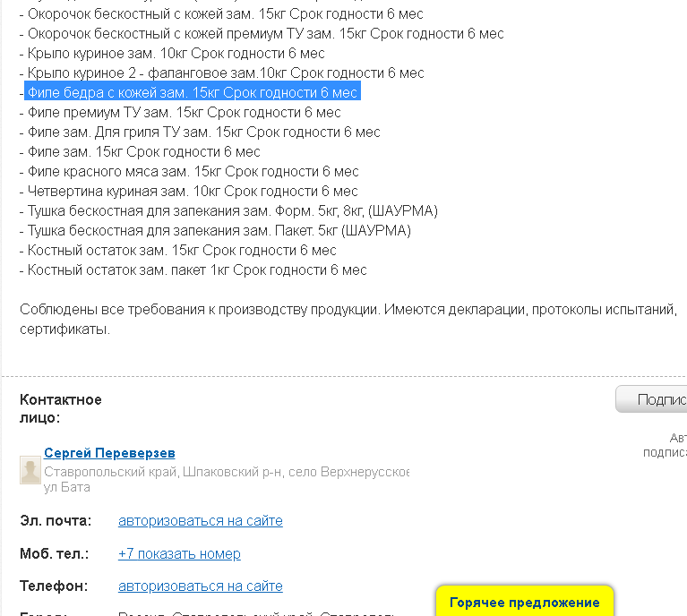Click 'Окорочок бескостный с кожей премиум' line
The width and height of the screenshot is (687, 616).
262,34
